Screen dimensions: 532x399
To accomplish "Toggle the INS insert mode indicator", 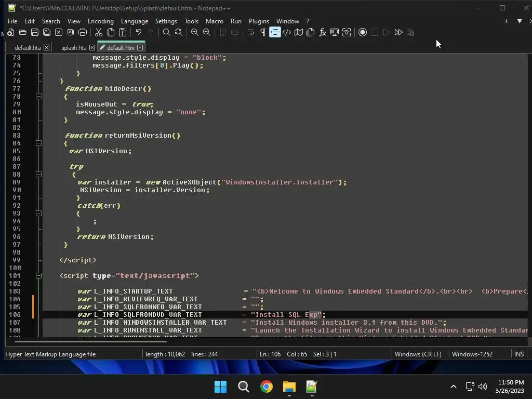I will (x=519, y=354).
